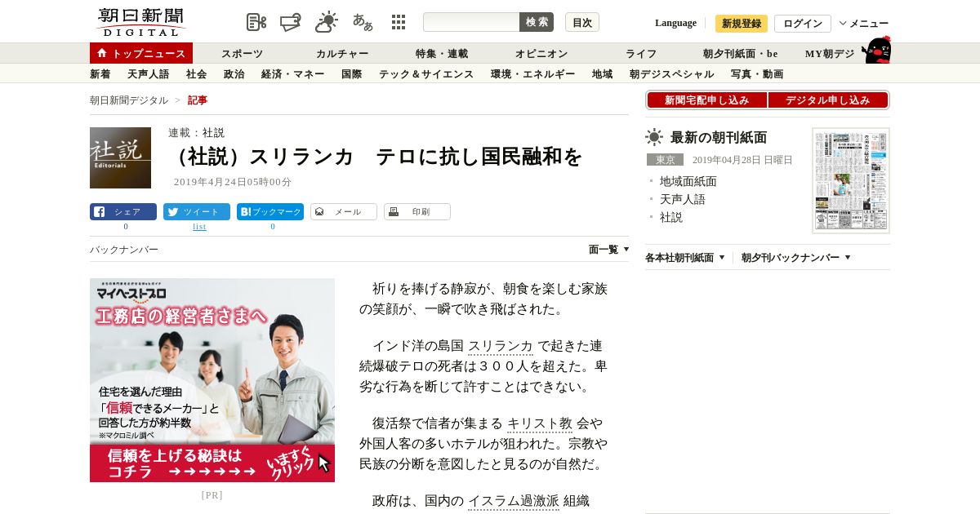Open the morning paper front page thumbnail
Viewport: 980px width, 514px height.
[851, 180]
